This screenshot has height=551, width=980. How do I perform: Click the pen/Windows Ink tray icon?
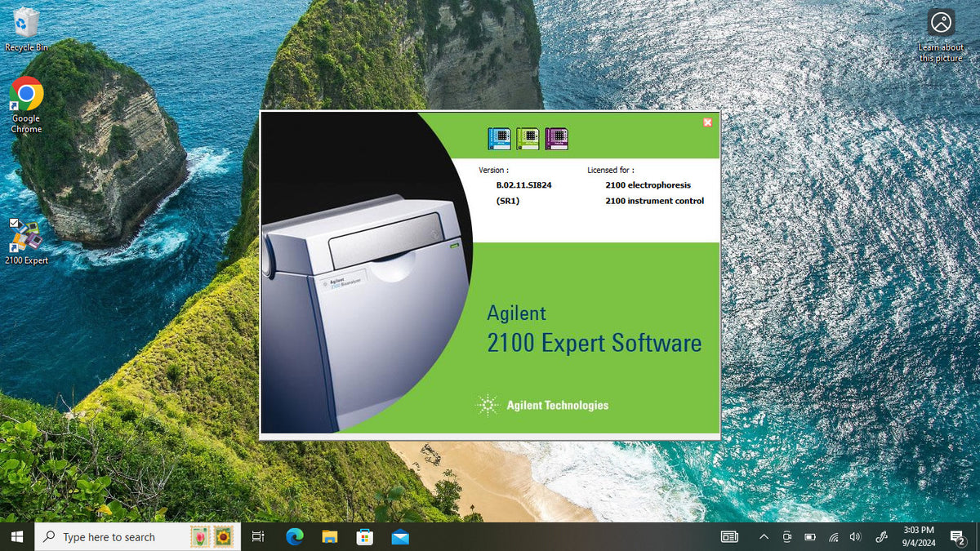881,536
